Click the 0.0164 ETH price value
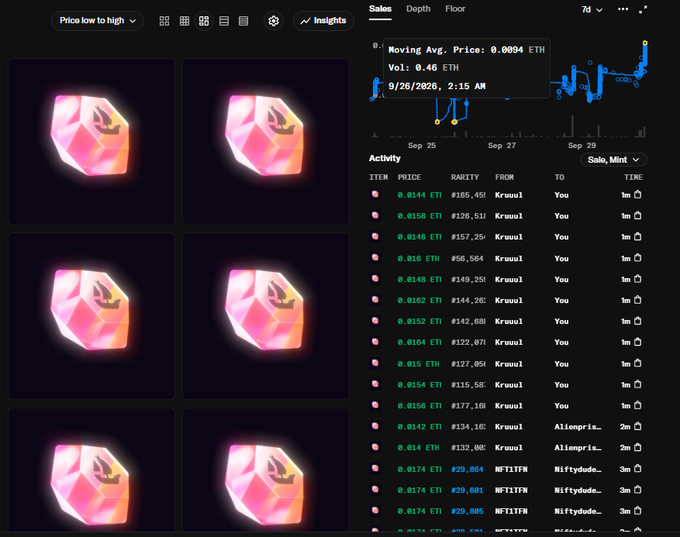 (x=419, y=342)
